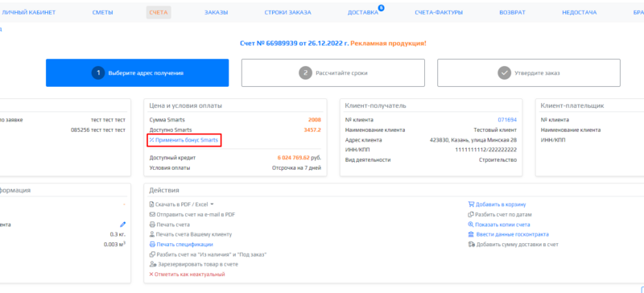Click the cart icon for Добавить в корзину
The height and width of the screenshot is (293, 644).
(x=471, y=204)
